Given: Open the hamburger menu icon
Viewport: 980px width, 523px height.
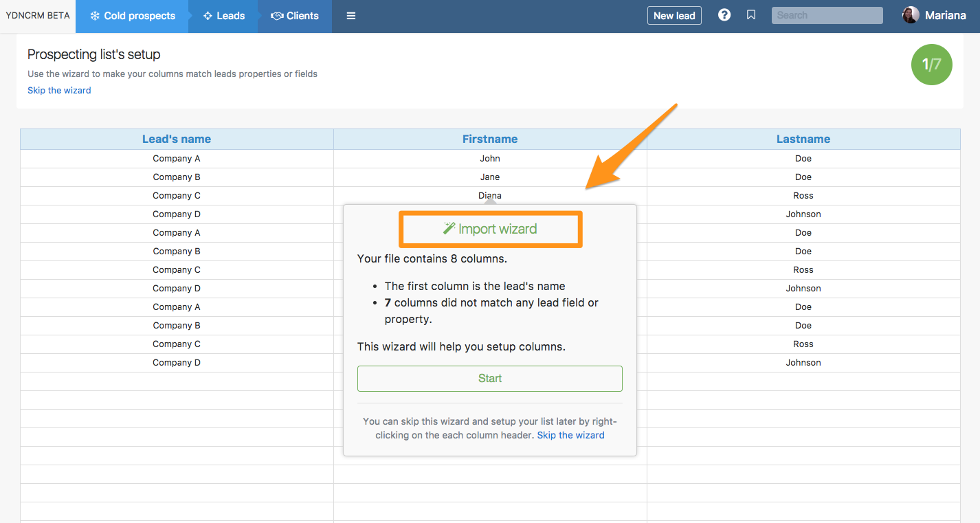Looking at the screenshot, I should 351,16.
